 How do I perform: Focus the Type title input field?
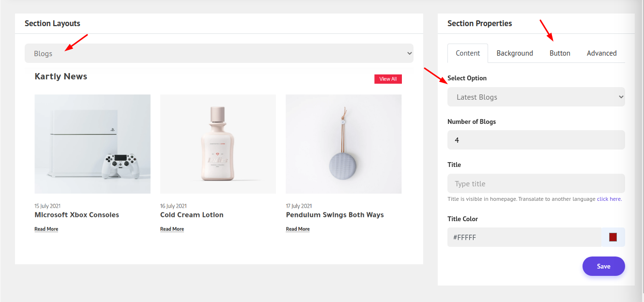tap(536, 183)
